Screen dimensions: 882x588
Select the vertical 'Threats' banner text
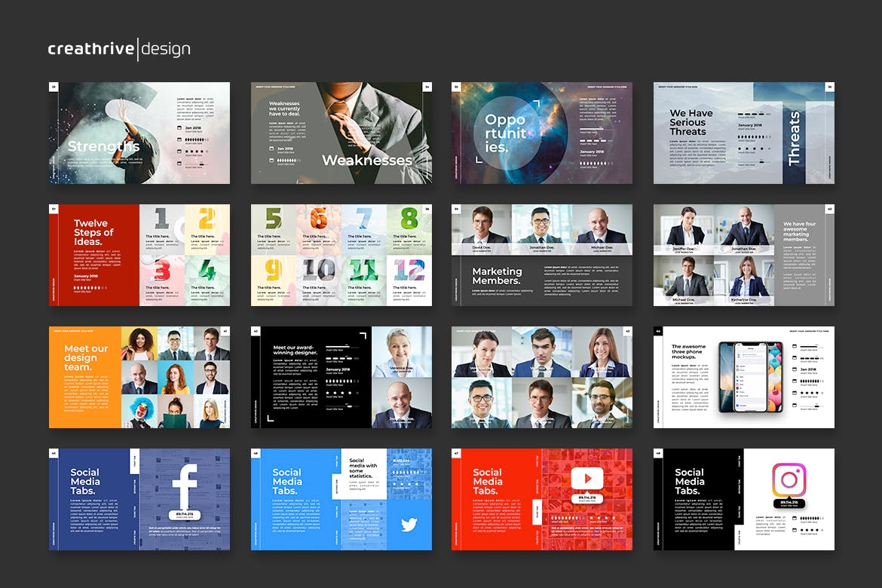794,139
